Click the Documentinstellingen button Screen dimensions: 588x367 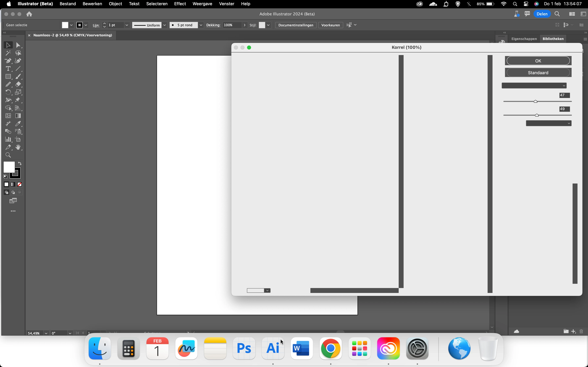[296, 25]
